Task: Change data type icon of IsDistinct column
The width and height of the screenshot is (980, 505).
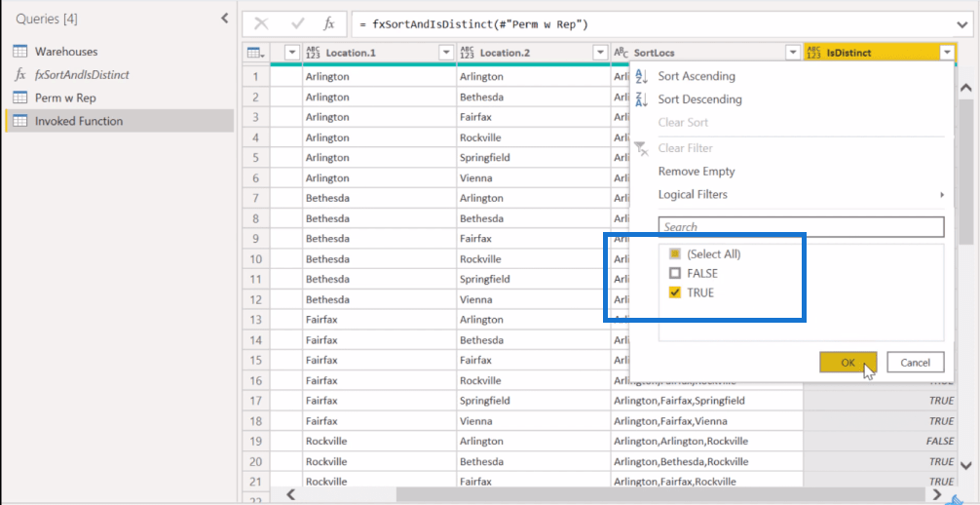Action: click(814, 54)
